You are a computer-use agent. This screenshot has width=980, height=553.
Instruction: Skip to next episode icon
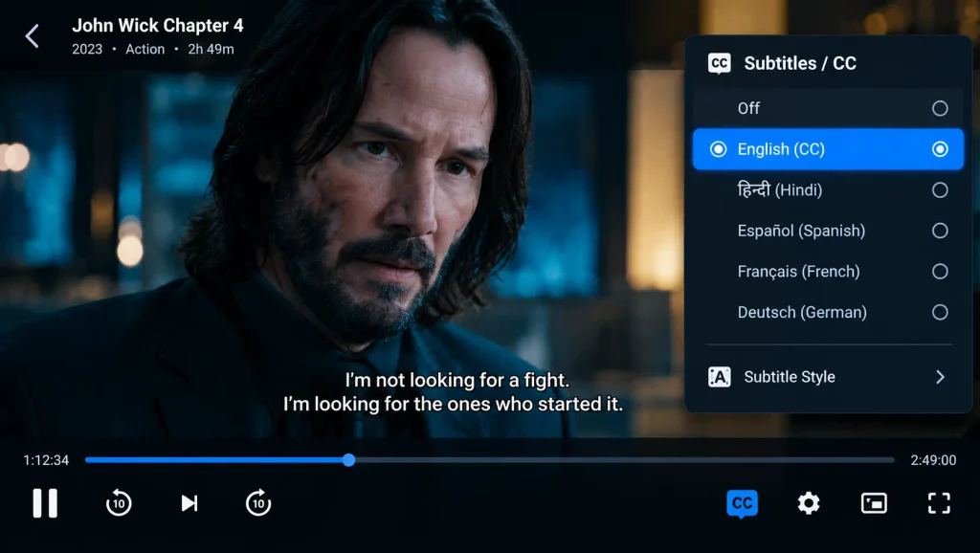click(189, 503)
